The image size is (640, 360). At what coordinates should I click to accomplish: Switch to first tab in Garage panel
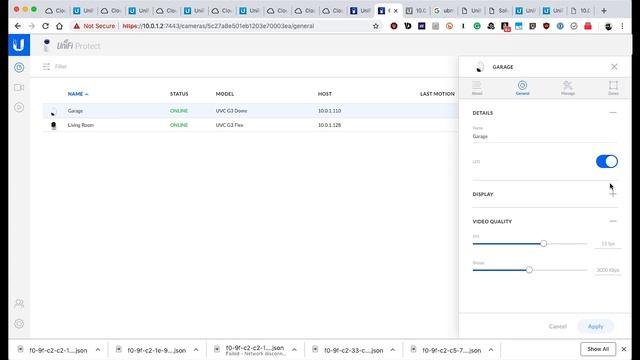tap(477, 87)
